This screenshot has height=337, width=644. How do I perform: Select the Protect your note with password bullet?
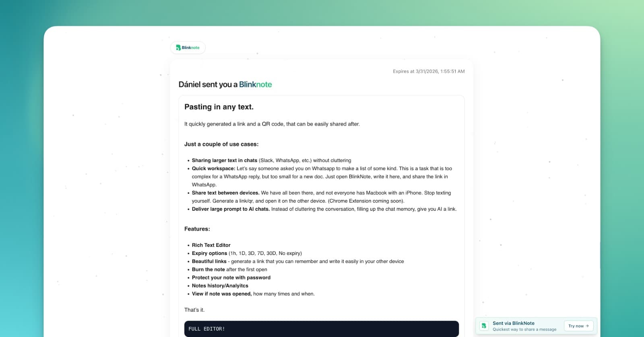pos(231,277)
